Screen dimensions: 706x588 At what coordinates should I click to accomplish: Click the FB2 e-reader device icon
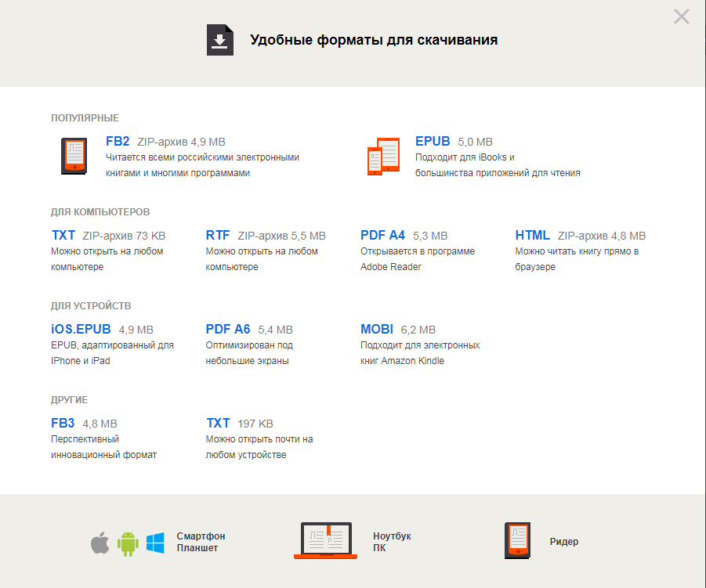[x=74, y=156]
